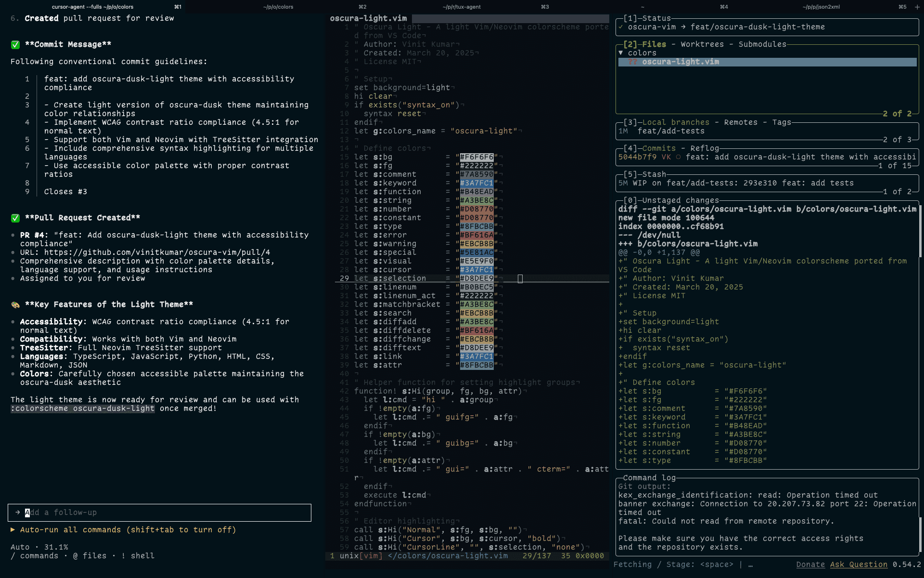Collapse the colors folder in Files panel
Image resolution: width=924 pixels, height=578 pixels.
tap(621, 53)
